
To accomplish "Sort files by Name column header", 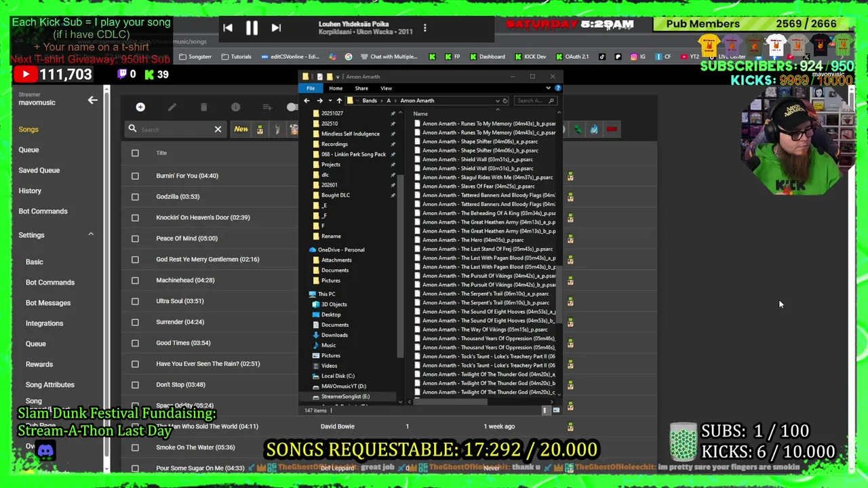I will (420, 114).
